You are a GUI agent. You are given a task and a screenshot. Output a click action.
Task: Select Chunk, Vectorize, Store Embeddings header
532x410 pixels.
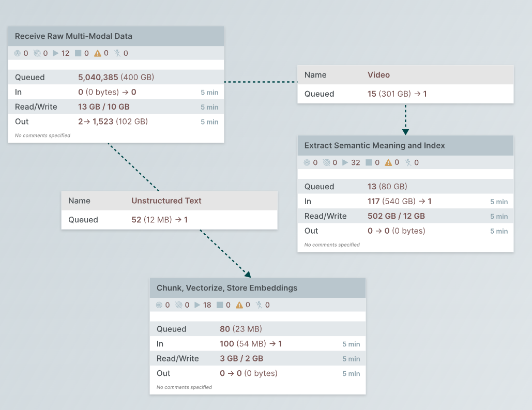click(x=226, y=288)
